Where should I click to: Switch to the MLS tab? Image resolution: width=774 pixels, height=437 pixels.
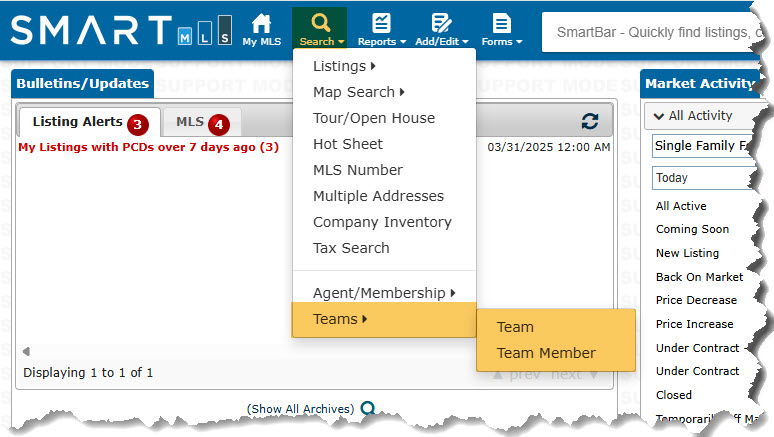(x=202, y=122)
